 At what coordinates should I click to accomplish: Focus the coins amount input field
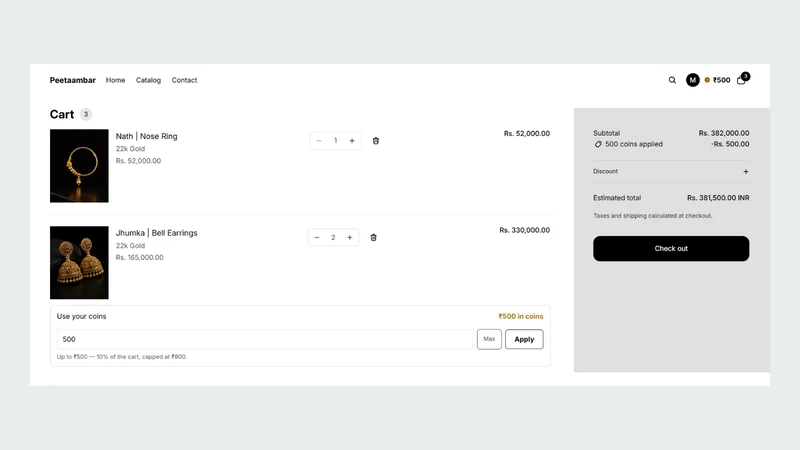[265, 339]
